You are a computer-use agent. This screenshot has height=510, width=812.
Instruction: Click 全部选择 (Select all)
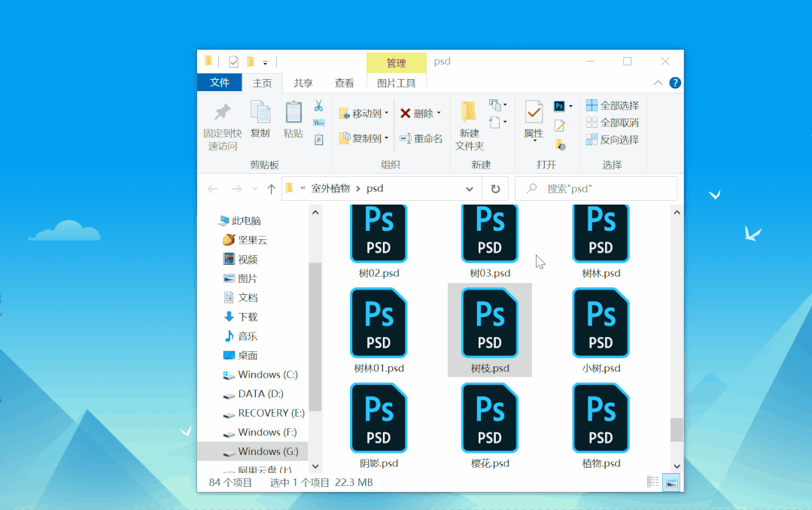613,105
